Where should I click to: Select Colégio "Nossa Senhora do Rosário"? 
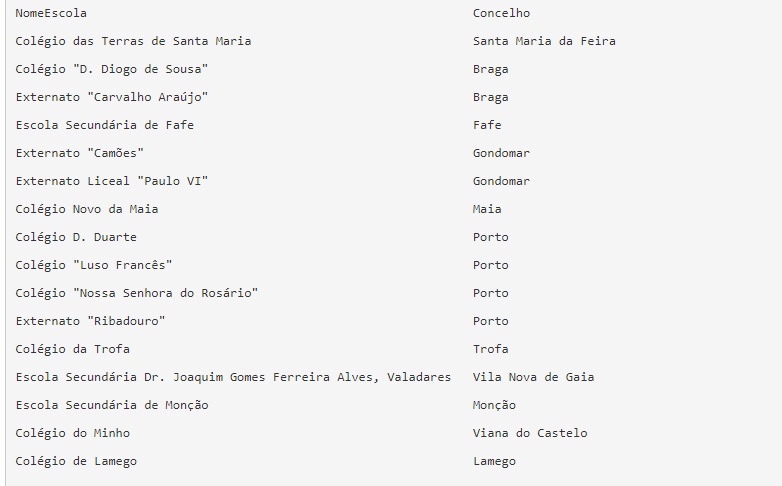point(137,293)
